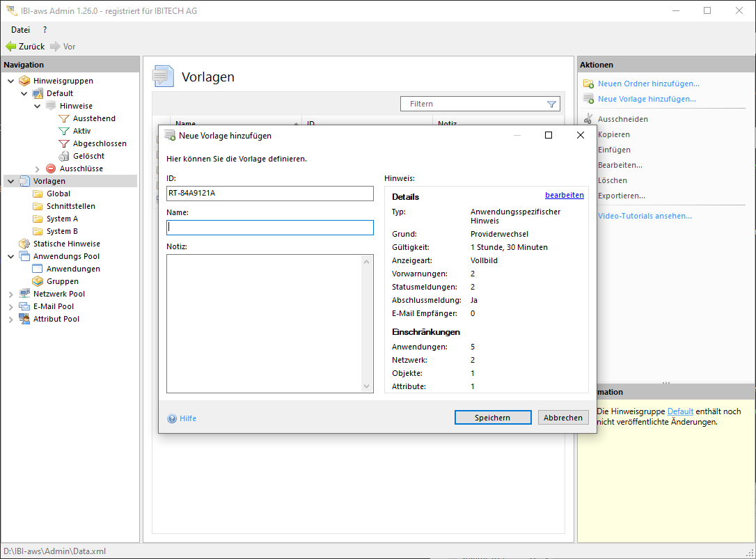Collapse the Hinweisgruppen tree node
This screenshot has height=559, width=756.
tap(10, 81)
